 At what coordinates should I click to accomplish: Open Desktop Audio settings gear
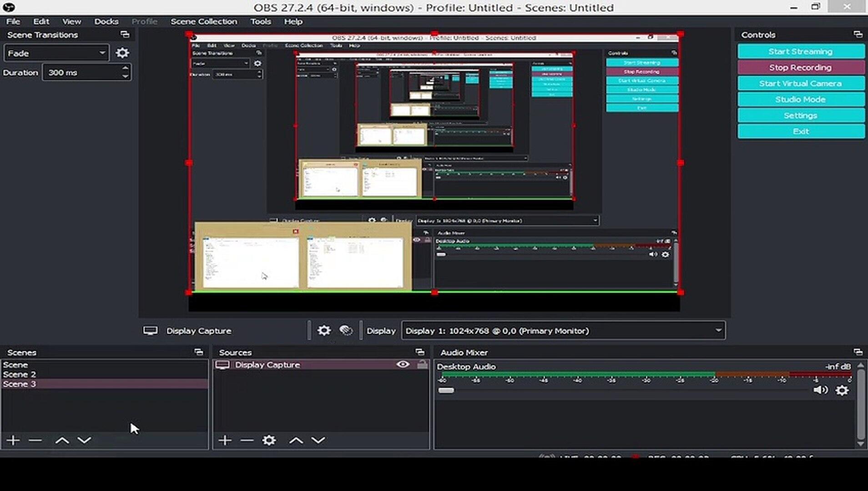(x=842, y=391)
